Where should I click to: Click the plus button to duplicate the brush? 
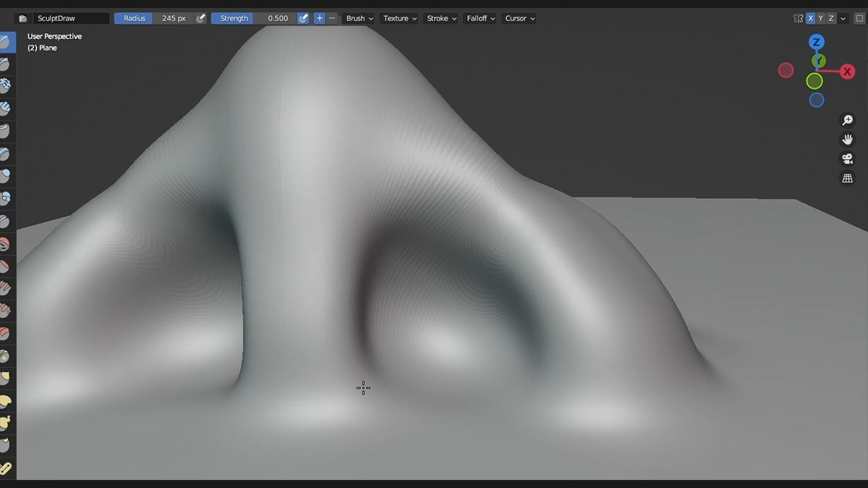click(x=319, y=18)
